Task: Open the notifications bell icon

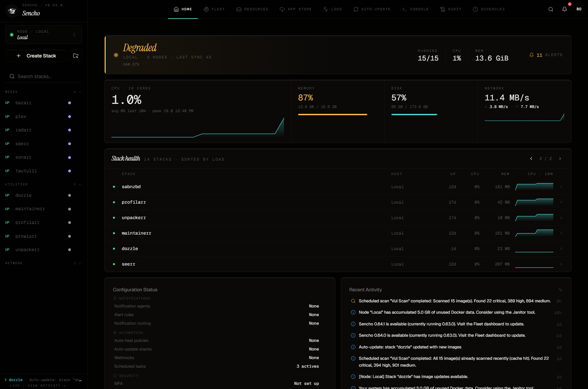Action: click(x=565, y=9)
